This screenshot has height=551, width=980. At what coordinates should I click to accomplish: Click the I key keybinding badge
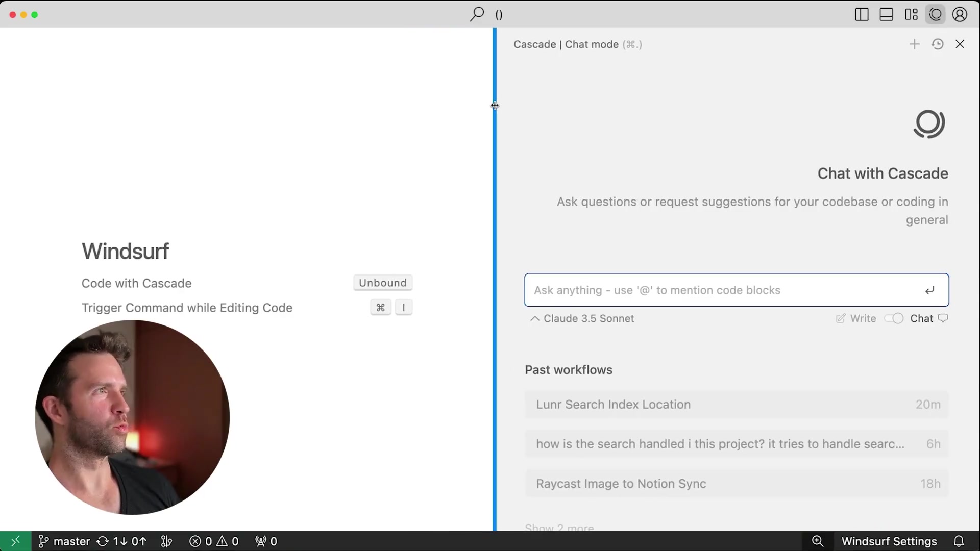404,308
